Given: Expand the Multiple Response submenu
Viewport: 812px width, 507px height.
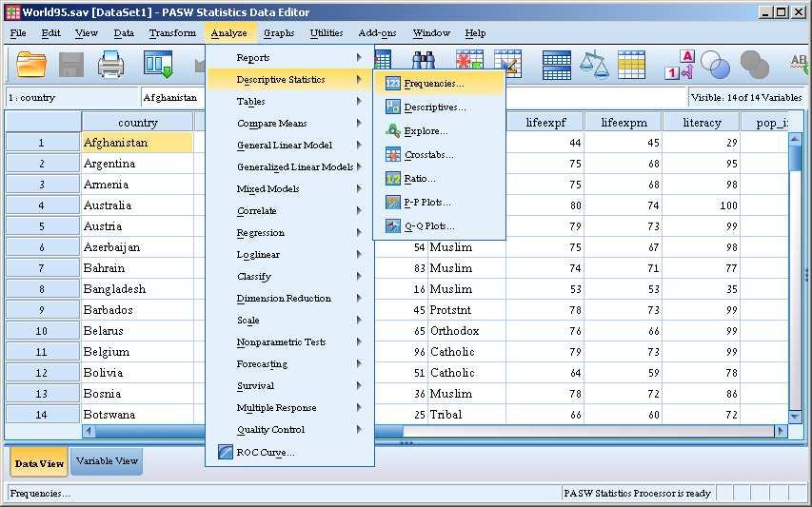Looking at the screenshot, I should [x=290, y=408].
